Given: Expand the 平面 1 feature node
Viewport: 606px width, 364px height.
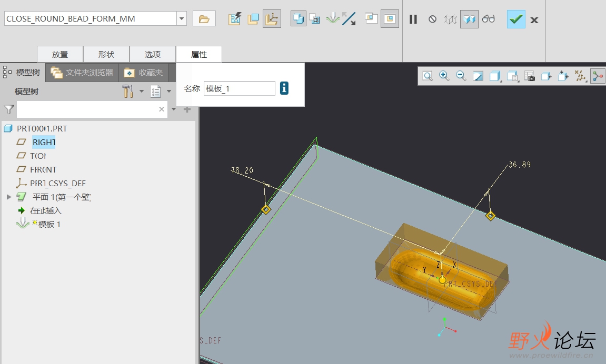Looking at the screenshot, I should pos(9,197).
